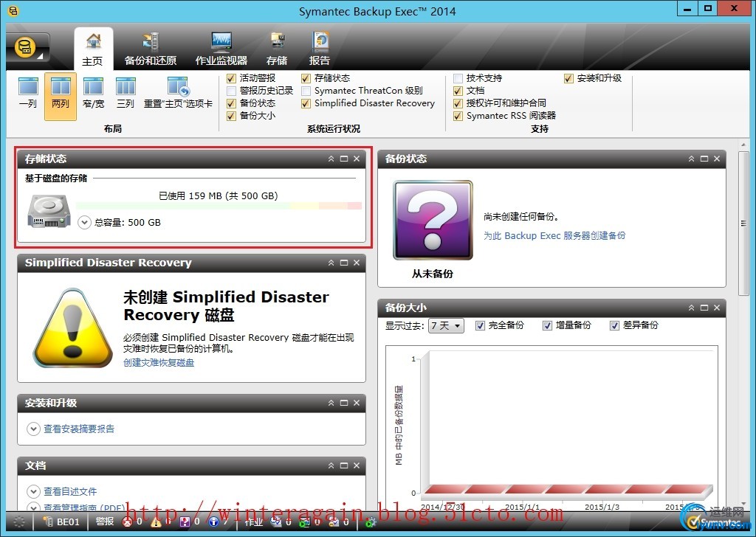Viewport: 756px width, 537px height.
Task: Click the yellow warning triangle in Simplified Disaster Recovery
Action: pos(73,328)
